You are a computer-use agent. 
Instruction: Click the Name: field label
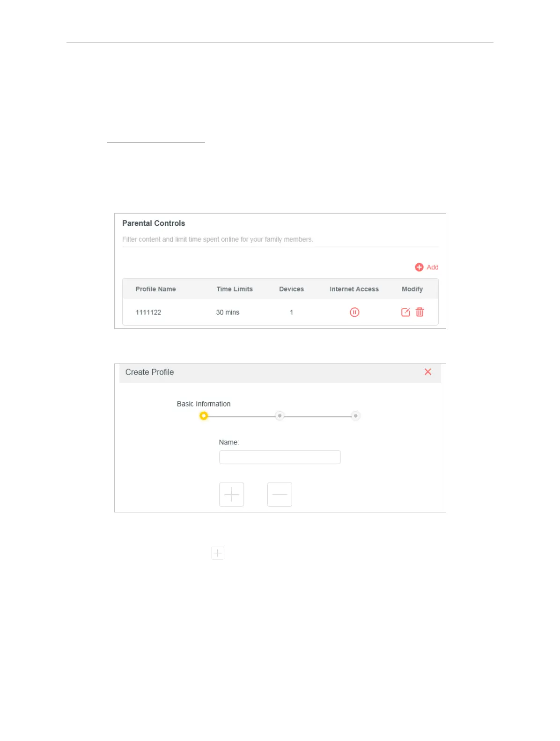point(229,442)
